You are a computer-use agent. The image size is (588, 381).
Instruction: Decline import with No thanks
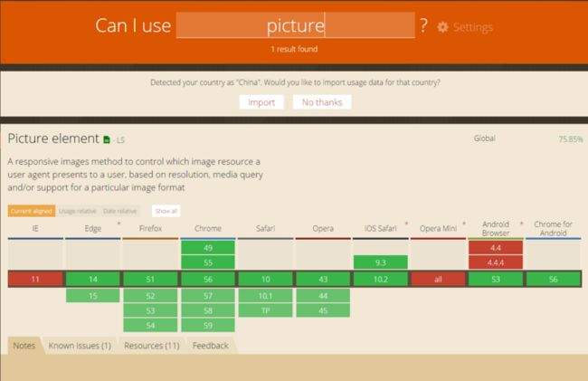tap(322, 102)
